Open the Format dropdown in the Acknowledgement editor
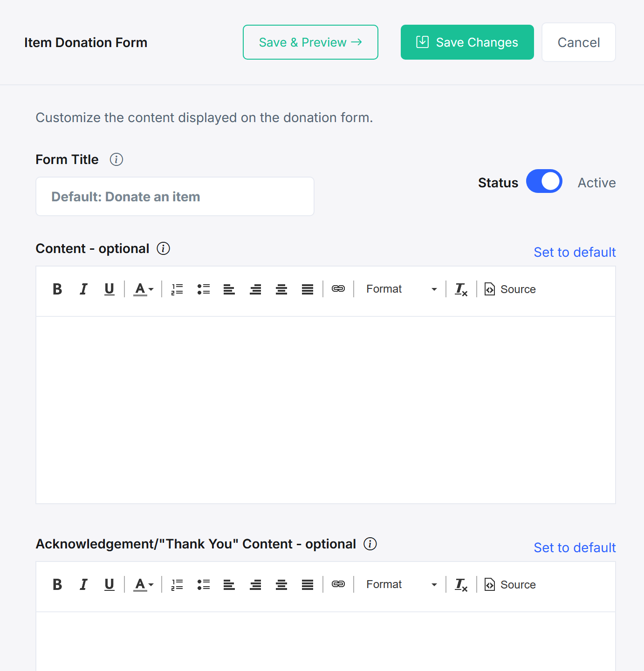Screen dimensions: 644x671 [401, 585]
